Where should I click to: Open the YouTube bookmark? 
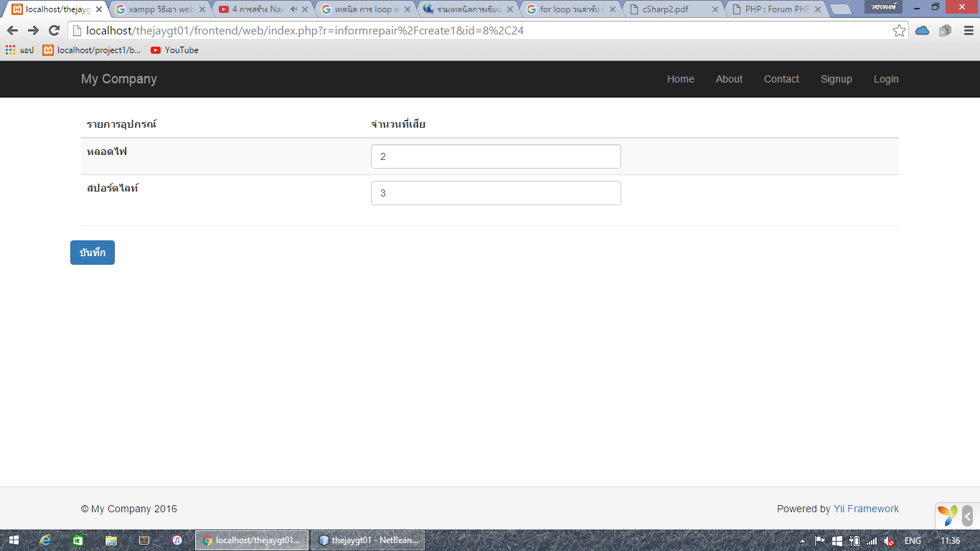174,50
